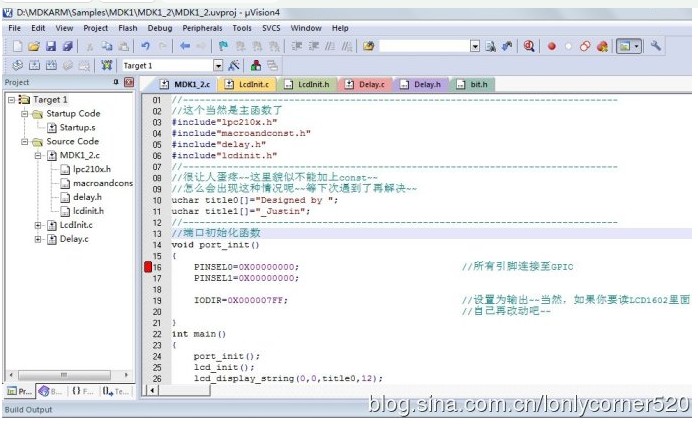Open the window layout dropdown arrow
This screenshot has width=698, height=424.
(637, 46)
